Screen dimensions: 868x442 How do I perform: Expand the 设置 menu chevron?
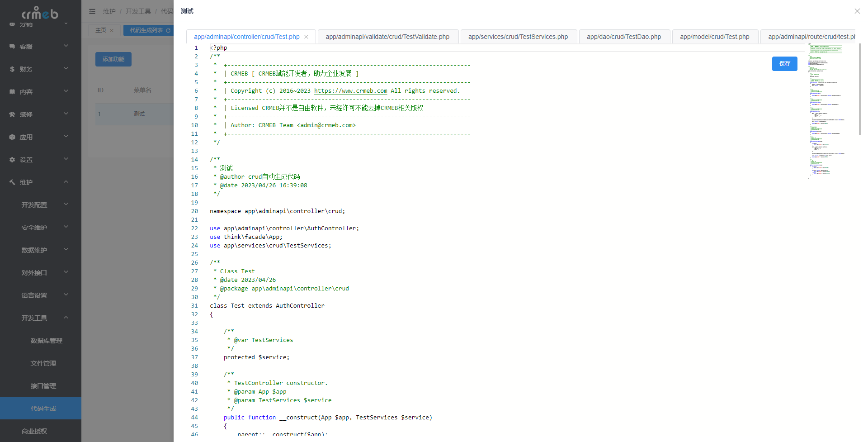click(x=66, y=159)
